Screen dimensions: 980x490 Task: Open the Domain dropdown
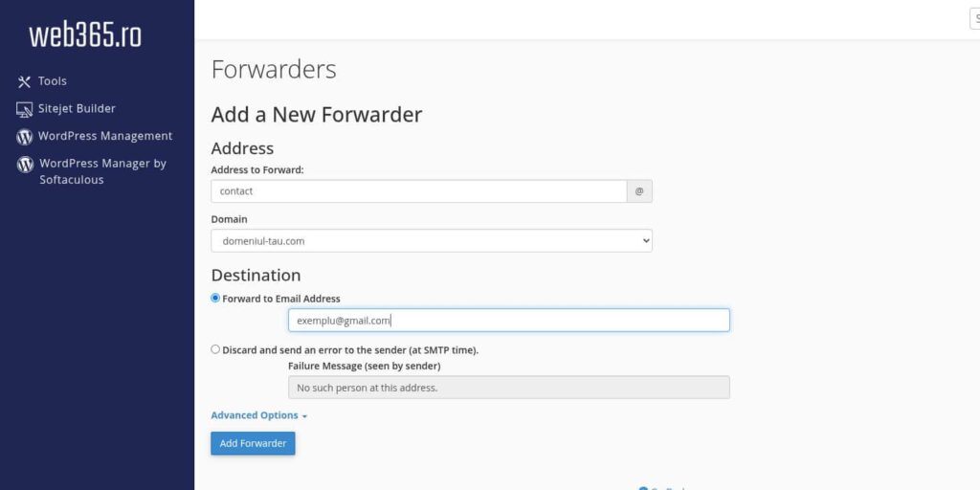pos(432,241)
